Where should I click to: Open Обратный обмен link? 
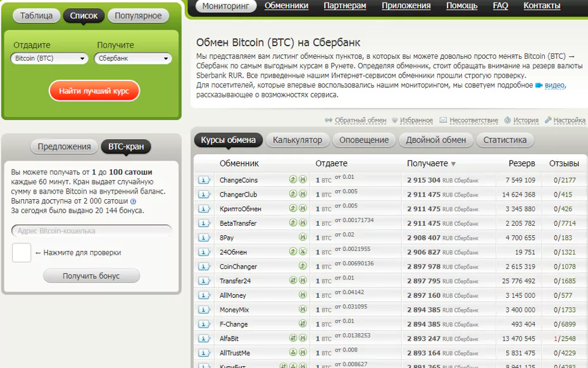pos(360,120)
